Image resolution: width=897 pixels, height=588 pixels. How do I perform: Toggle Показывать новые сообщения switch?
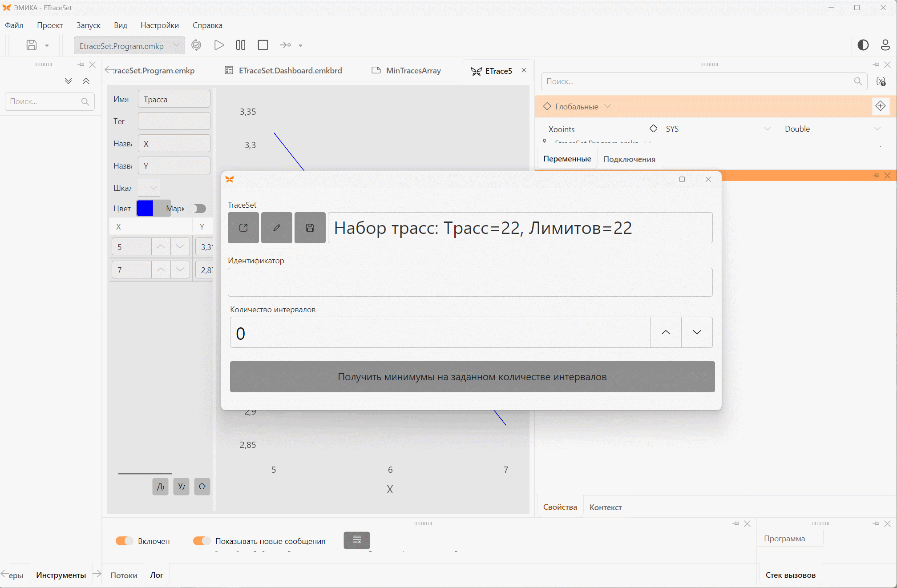[x=202, y=541]
